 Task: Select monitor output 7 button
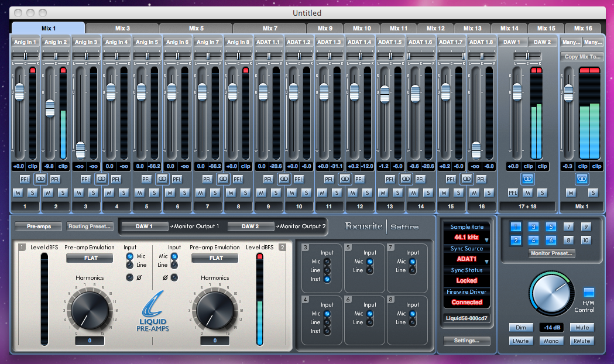[568, 227]
